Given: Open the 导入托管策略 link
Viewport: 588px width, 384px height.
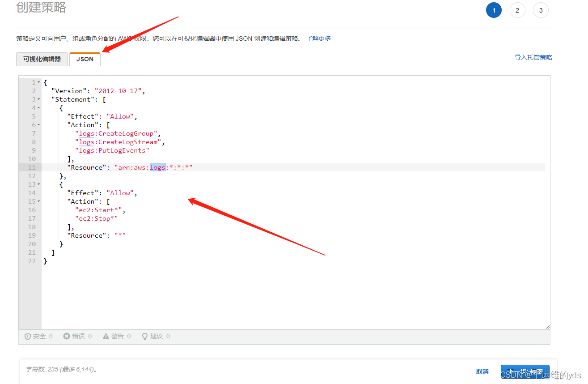Looking at the screenshot, I should [x=533, y=57].
